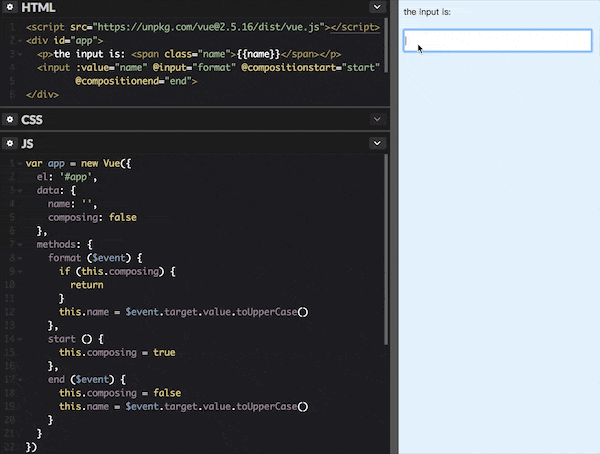Image resolution: width=600 pixels, height=454 pixels.
Task: Click {{name}} interpolation in HTML
Action: click(259, 54)
